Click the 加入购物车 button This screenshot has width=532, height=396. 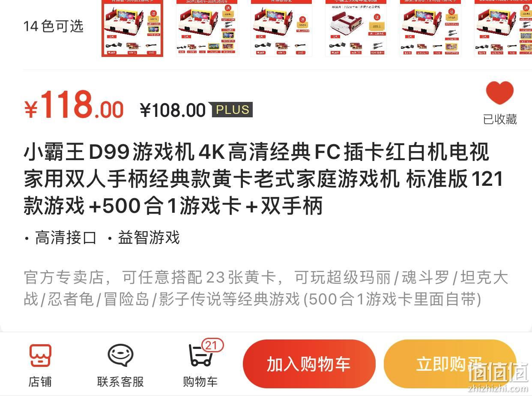click(x=309, y=364)
